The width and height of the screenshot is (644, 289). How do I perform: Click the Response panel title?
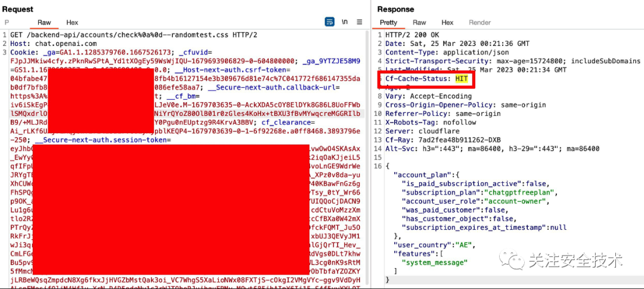click(x=395, y=9)
